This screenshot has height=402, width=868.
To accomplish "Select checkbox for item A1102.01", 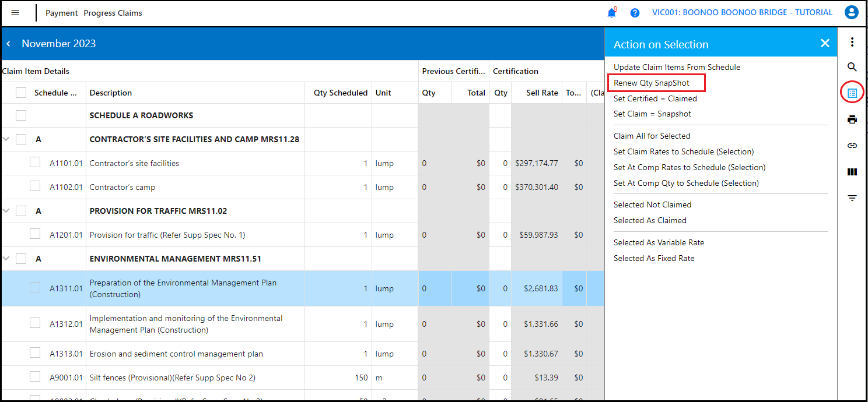I will click(x=35, y=186).
